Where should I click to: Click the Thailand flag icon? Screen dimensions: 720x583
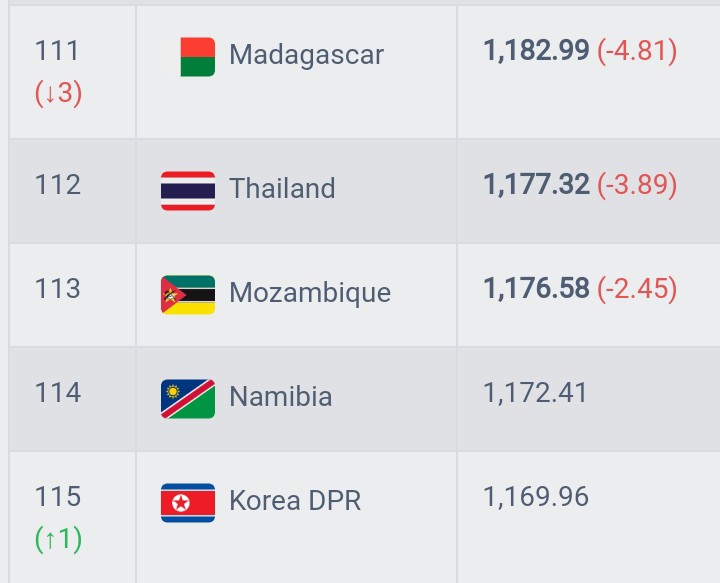point(188,191)
